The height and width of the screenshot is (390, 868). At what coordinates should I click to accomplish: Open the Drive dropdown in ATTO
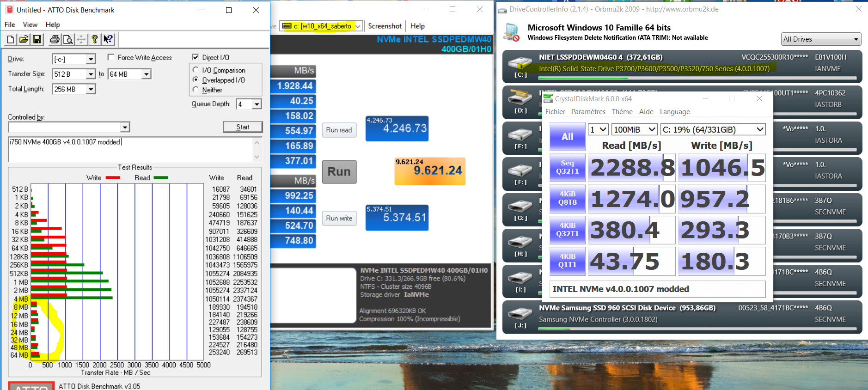[91, 59]
